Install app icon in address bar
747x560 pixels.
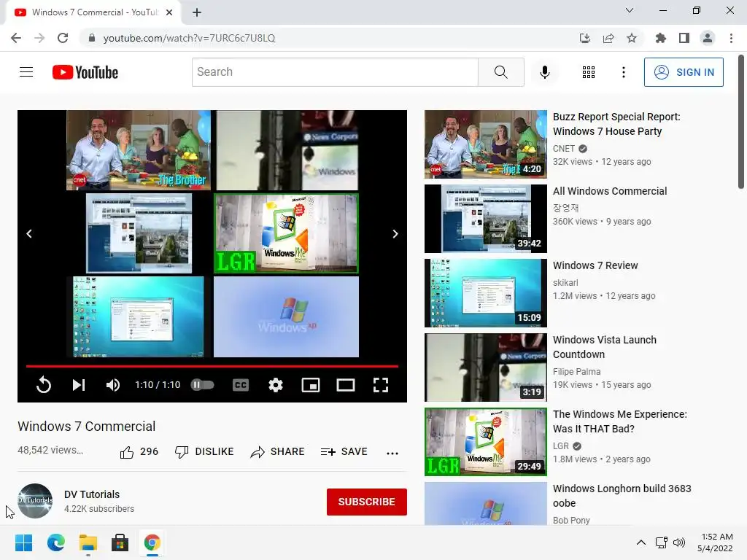click(584, 38)
